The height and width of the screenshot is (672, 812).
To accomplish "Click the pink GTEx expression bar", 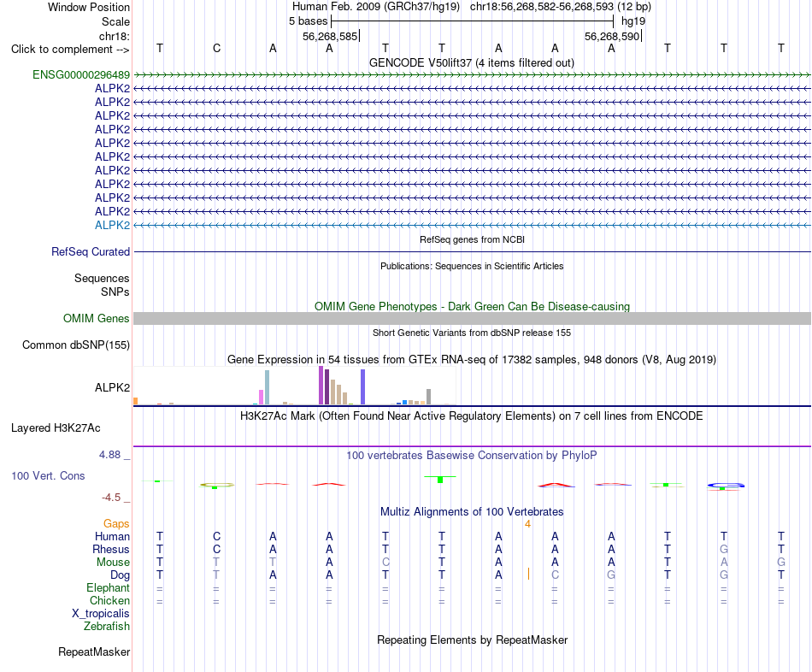I will pos(261,397).
